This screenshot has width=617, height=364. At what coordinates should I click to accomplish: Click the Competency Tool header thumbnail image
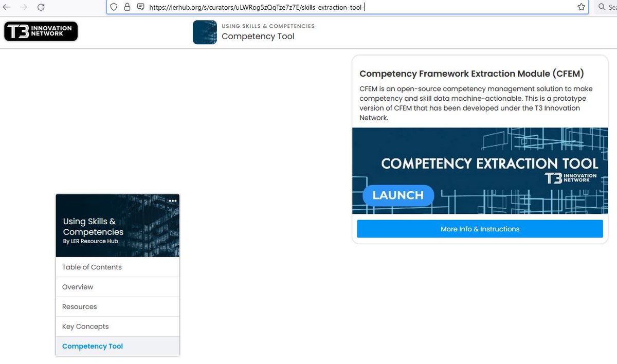pos(205,32)
